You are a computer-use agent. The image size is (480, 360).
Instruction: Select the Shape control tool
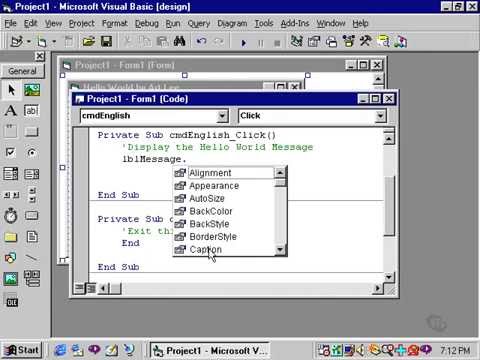click(11, 258)
